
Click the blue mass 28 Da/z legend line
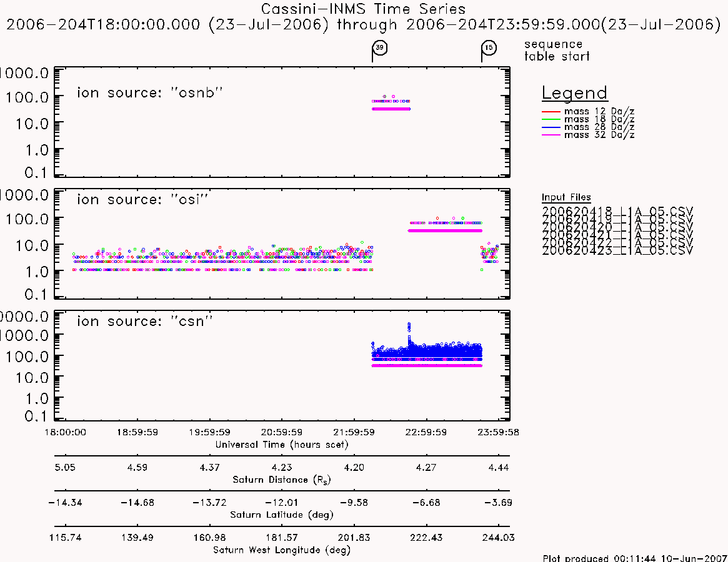(x=551, y=127)
